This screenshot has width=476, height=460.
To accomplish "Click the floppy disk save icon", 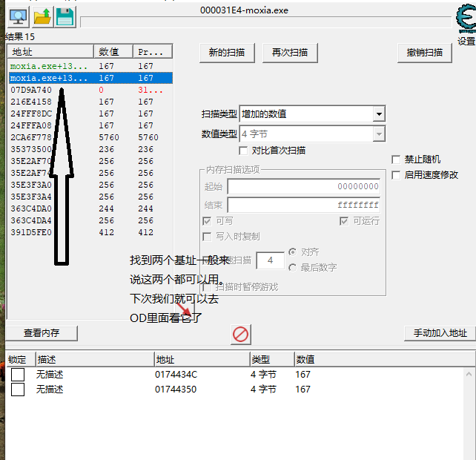I will pyautogui.click(x=64, y=16).
